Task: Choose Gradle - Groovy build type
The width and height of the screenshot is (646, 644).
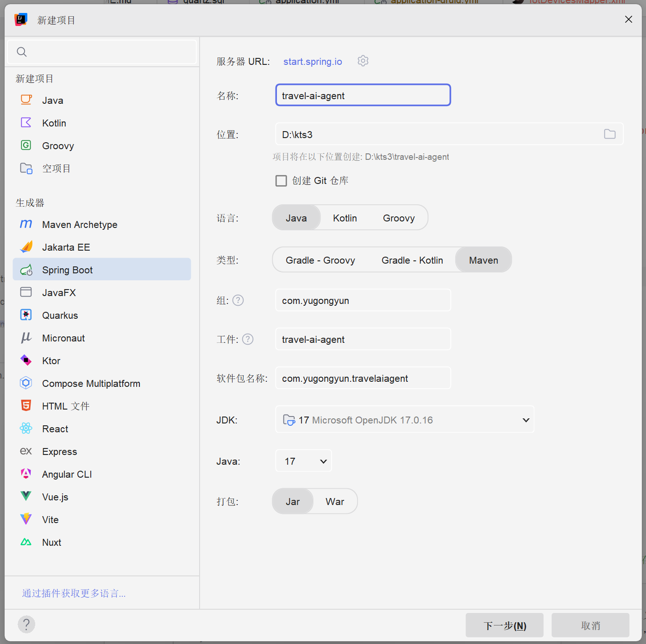Action: pos(320,260)
